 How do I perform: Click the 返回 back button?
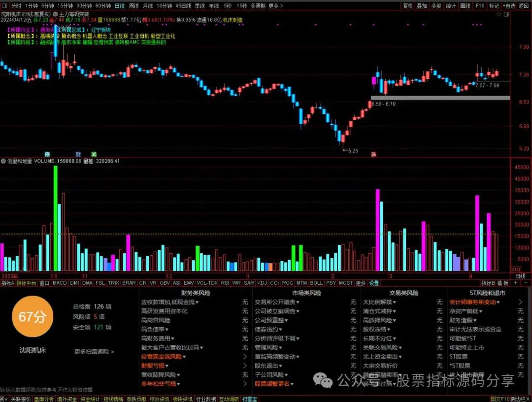coord(524,6)
